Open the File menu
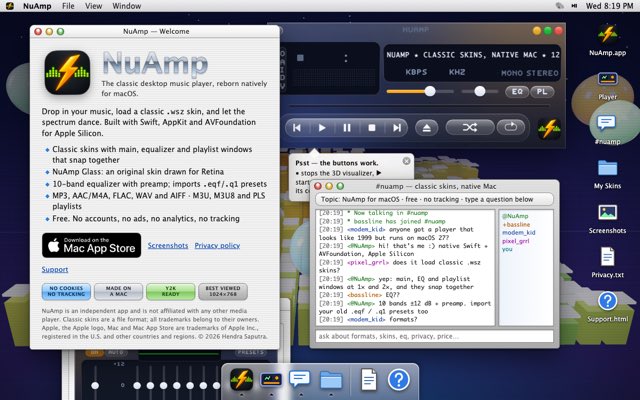The width and height of the screenshot is (640, 400). click(x=68, y=6)
